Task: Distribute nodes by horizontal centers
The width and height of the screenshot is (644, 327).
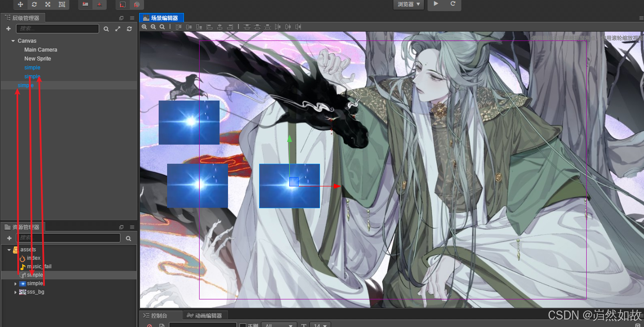Action: tap(288, 27)
